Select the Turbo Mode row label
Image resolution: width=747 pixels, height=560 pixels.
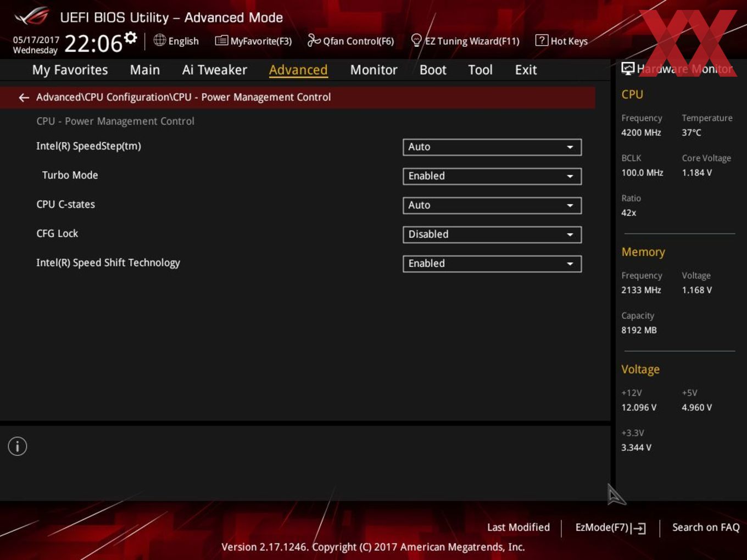point(70,175)
